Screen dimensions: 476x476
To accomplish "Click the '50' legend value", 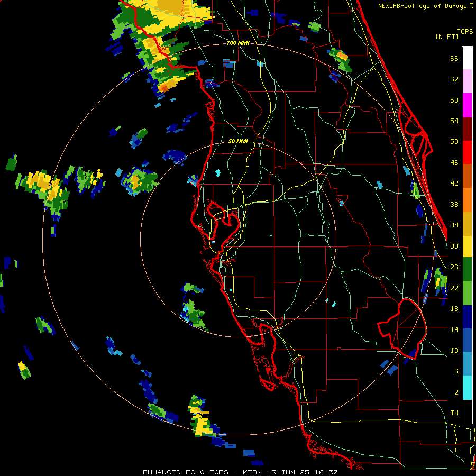I will point(454,142).
